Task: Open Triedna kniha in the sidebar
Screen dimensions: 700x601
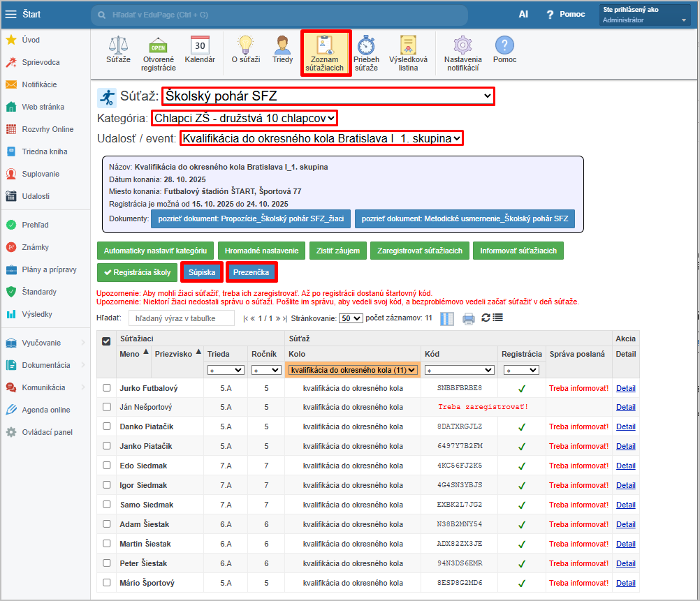Action: pos(45,151)
